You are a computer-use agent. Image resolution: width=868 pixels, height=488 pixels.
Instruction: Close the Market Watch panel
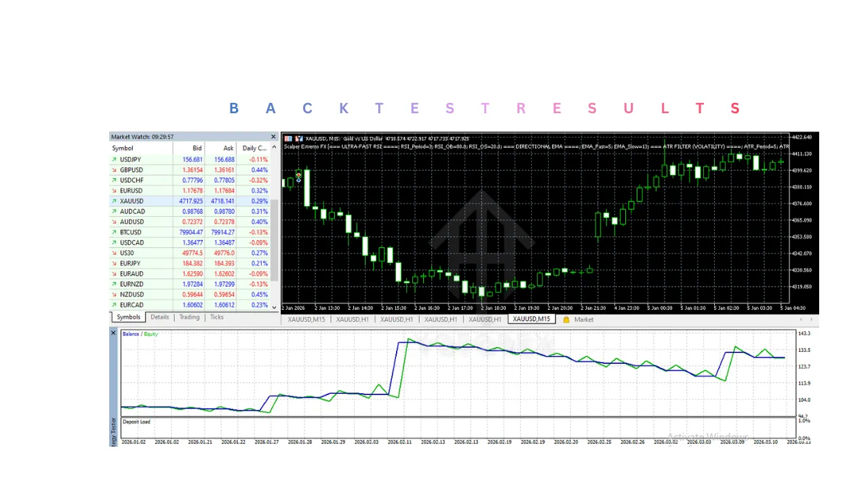pyautogui.click(x=274, y=137)
